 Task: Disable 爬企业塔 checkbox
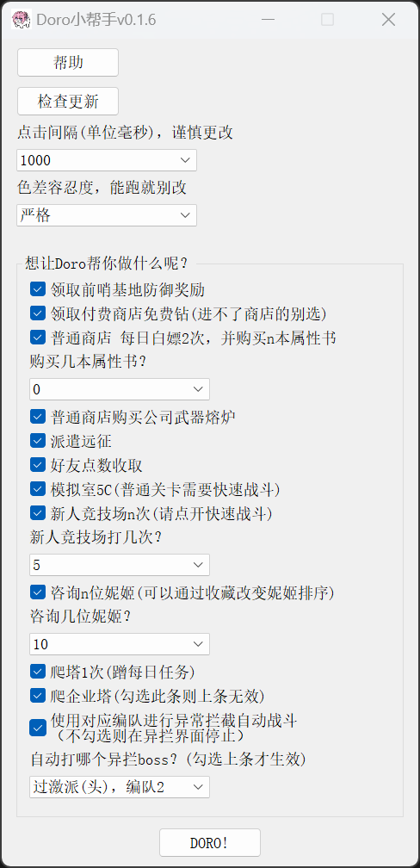[x=38, y=696]
